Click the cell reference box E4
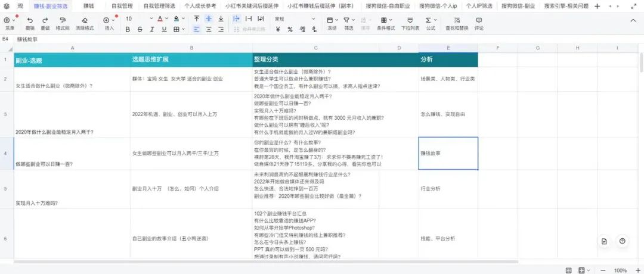 pyautogui.click(x=6, y=39)
